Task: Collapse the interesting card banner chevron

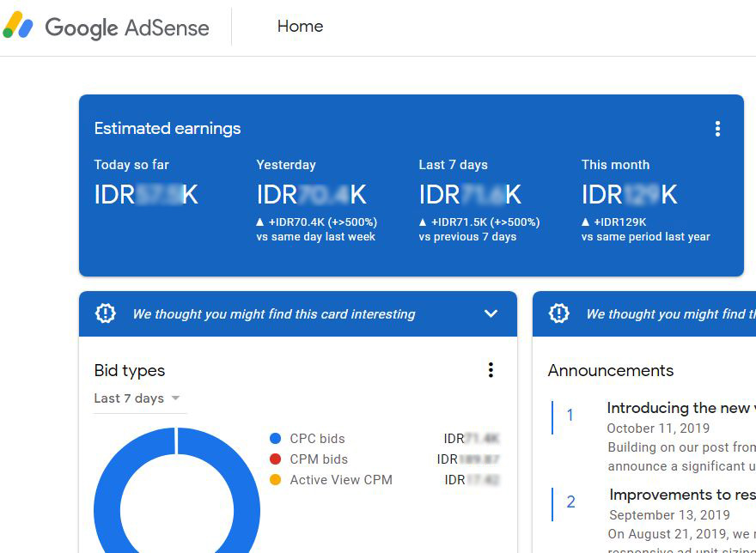Action: (x=491, y=314)
